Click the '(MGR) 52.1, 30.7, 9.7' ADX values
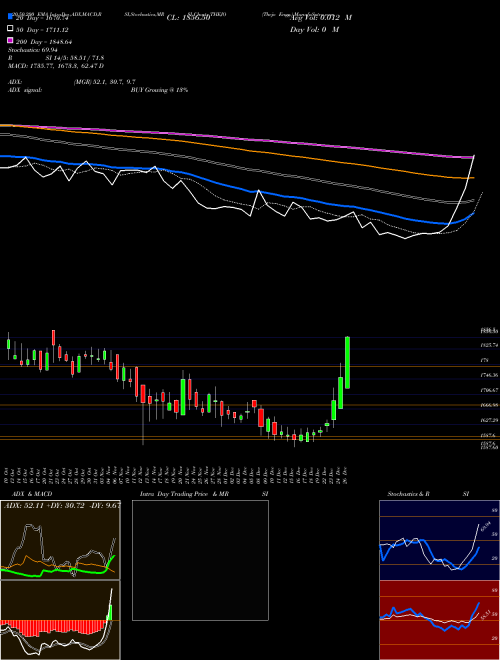 pyautogui.click(x=104, y=82)
